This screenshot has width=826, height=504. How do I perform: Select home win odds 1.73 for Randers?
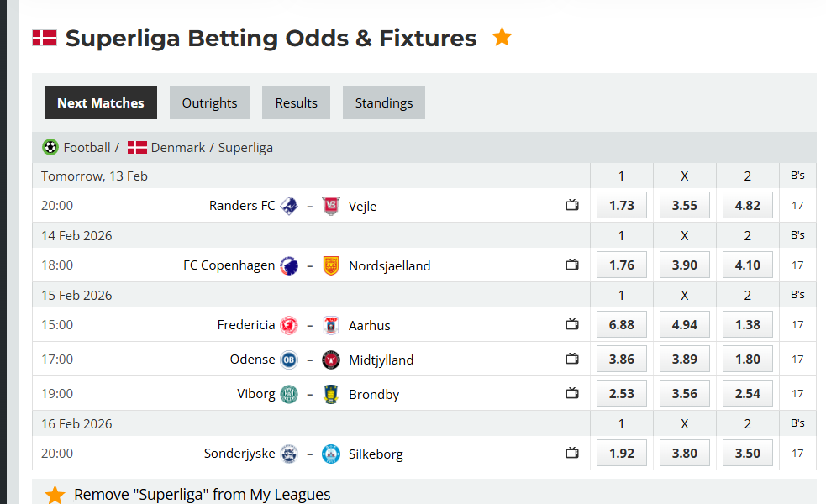tap(621, 205)
